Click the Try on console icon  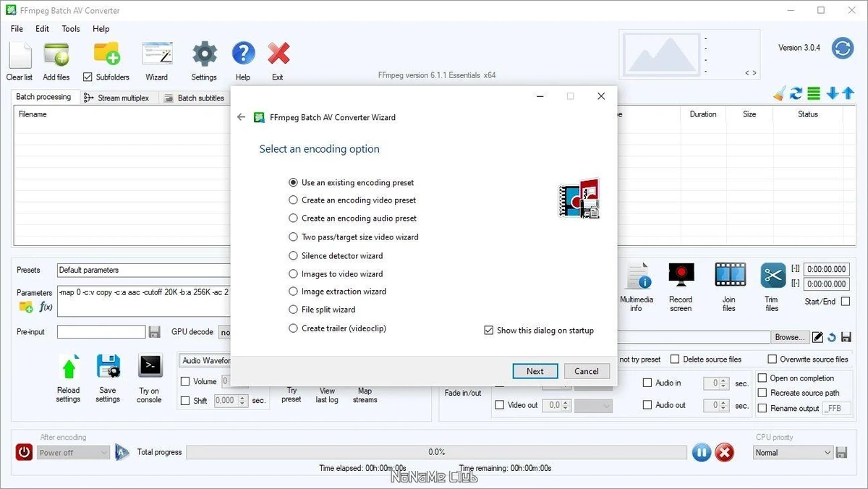tap(150, 367)
